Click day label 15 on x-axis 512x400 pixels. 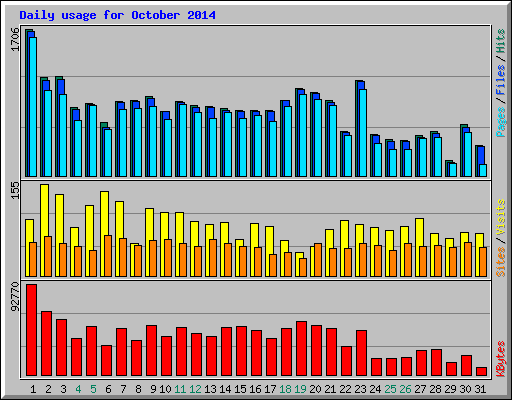point(240,389)
